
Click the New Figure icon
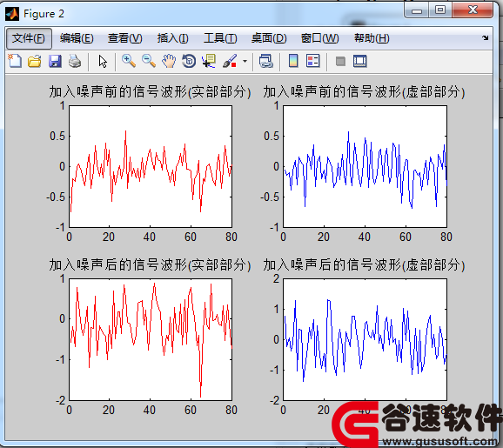[15, 61]
